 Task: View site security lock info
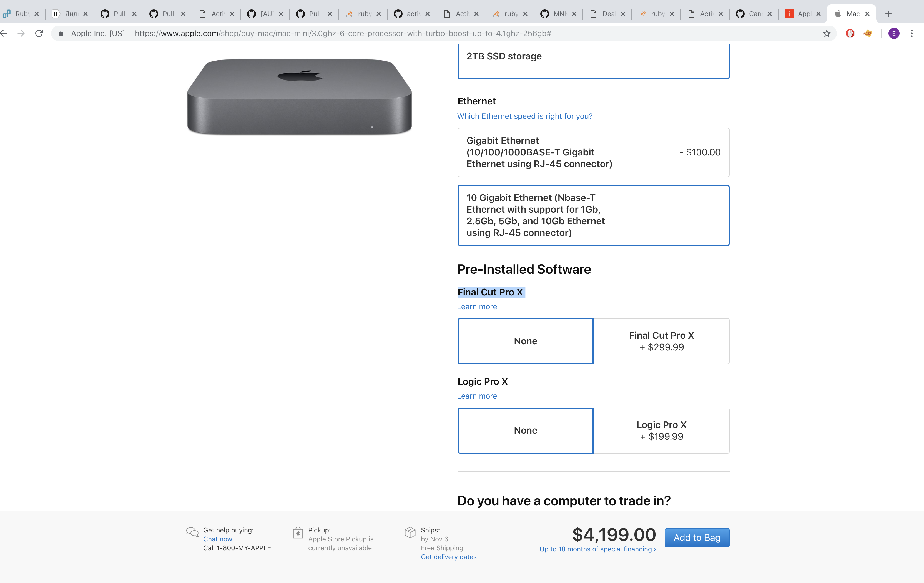tap(61, 34)
